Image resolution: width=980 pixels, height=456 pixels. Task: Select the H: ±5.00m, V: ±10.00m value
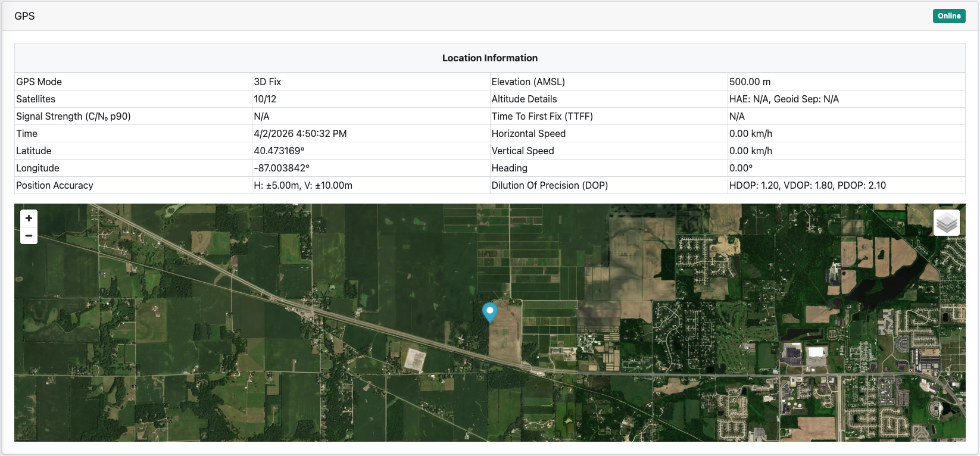[x=303, y=185]
